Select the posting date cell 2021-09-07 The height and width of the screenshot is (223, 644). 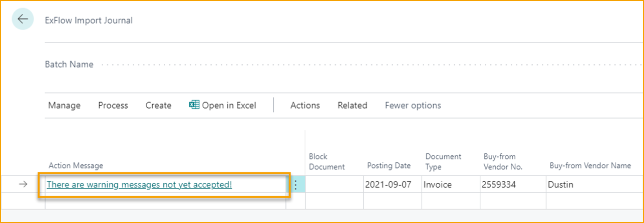coord(393,184)
